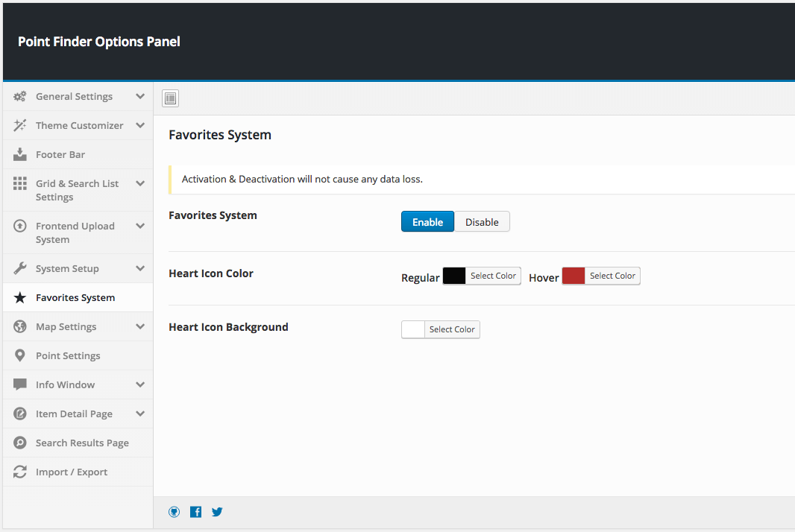Click the Facebook icon in footer
The height and width of the screenshot is (532, 795).
tap(195, 512)
